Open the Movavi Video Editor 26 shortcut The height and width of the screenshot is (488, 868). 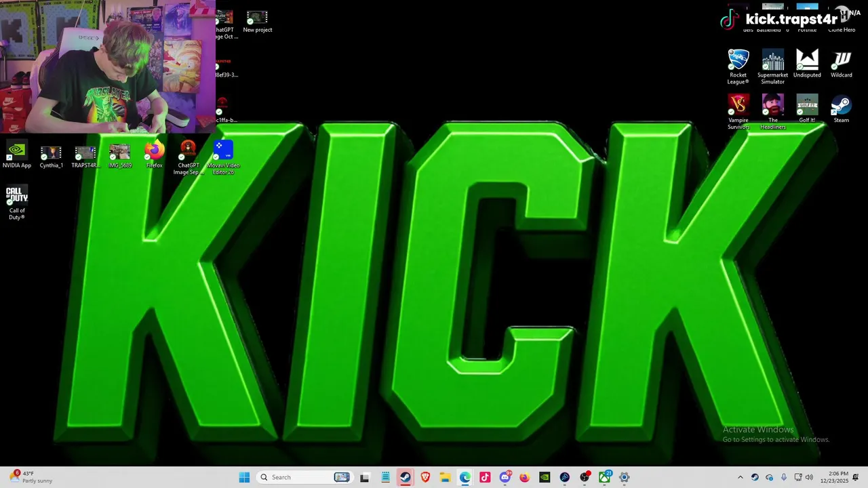pyautogui.click(x=223, y=157)
